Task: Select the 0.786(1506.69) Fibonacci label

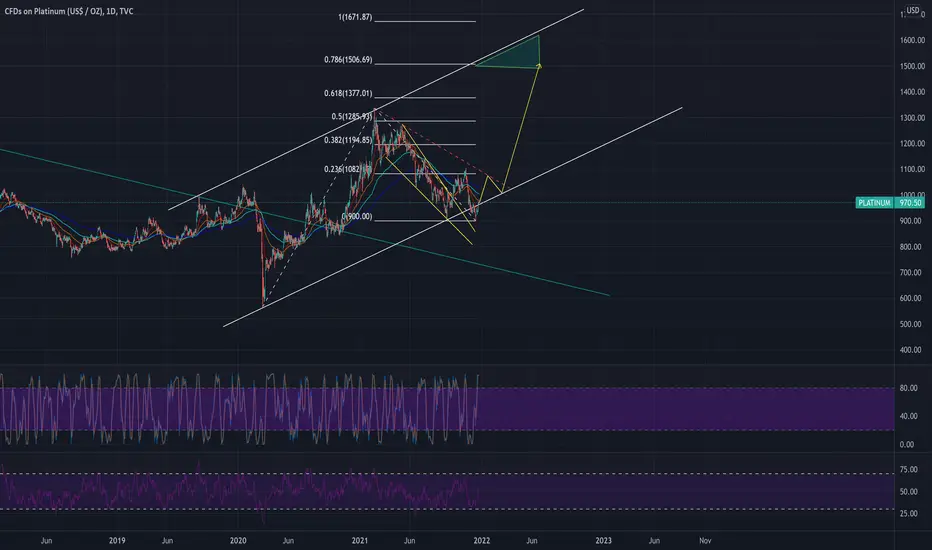Action: pyautogui.click(x=348, y=59)
